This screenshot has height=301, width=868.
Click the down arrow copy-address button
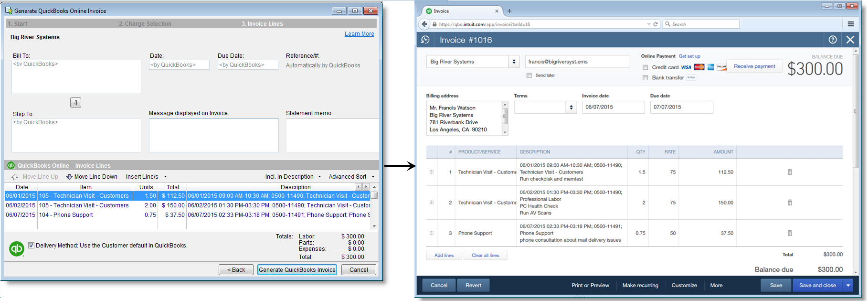click(x=75, y=102)
